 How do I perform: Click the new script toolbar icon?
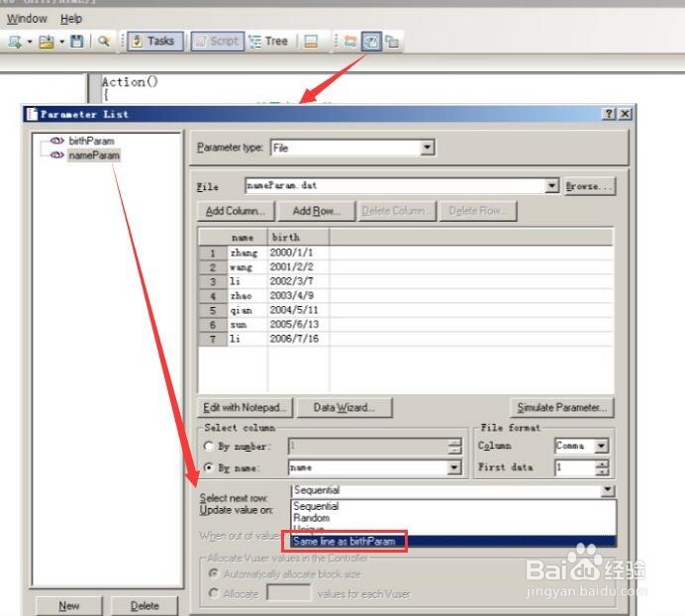15,42
